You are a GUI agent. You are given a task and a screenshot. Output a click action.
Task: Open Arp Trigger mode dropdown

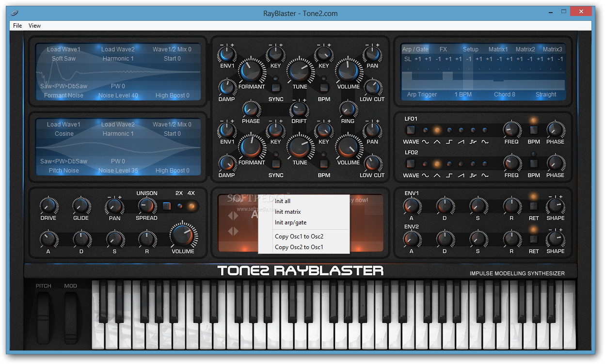422,95
